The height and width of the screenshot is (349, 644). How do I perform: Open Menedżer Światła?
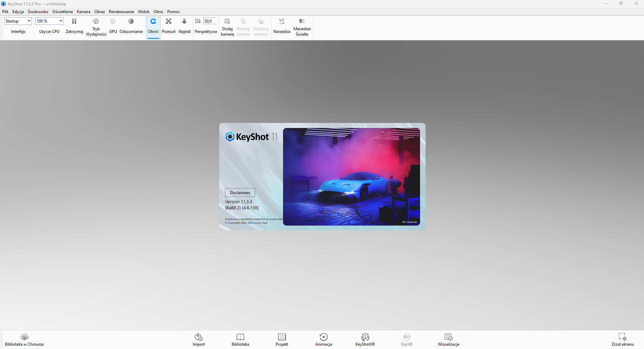[302, 21]
